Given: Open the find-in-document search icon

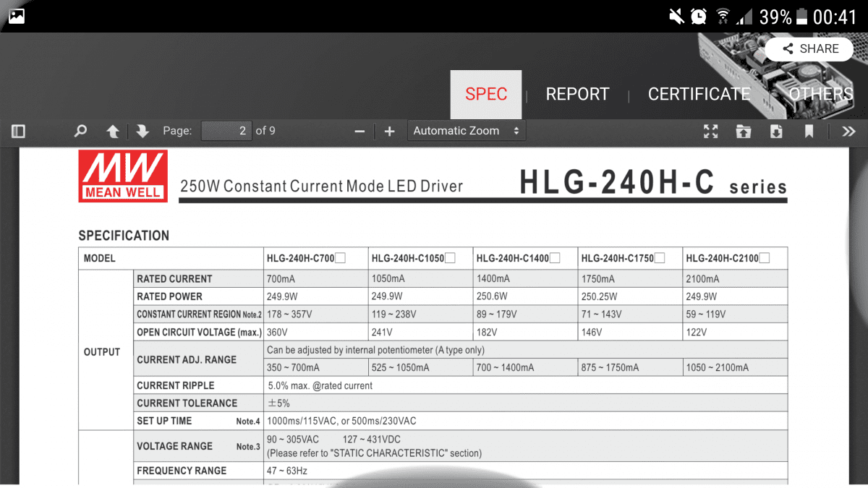Looking at the screenshot, I should [80, 131].
